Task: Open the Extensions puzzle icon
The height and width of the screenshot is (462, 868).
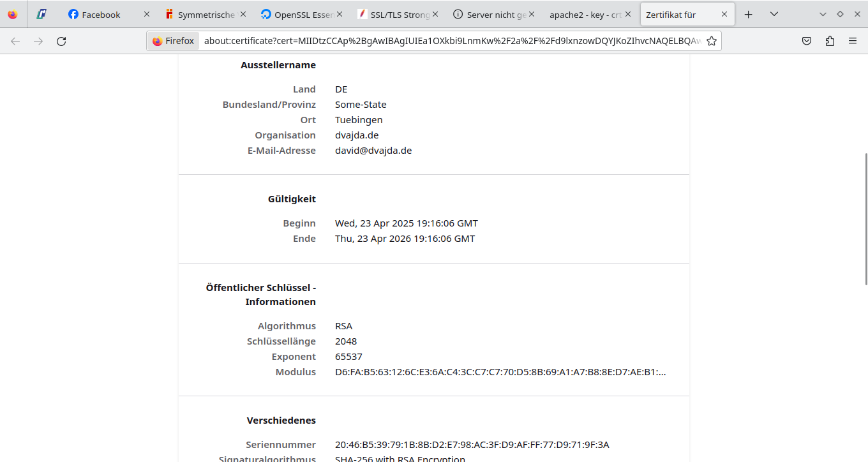Action: (x=830, y=41)
